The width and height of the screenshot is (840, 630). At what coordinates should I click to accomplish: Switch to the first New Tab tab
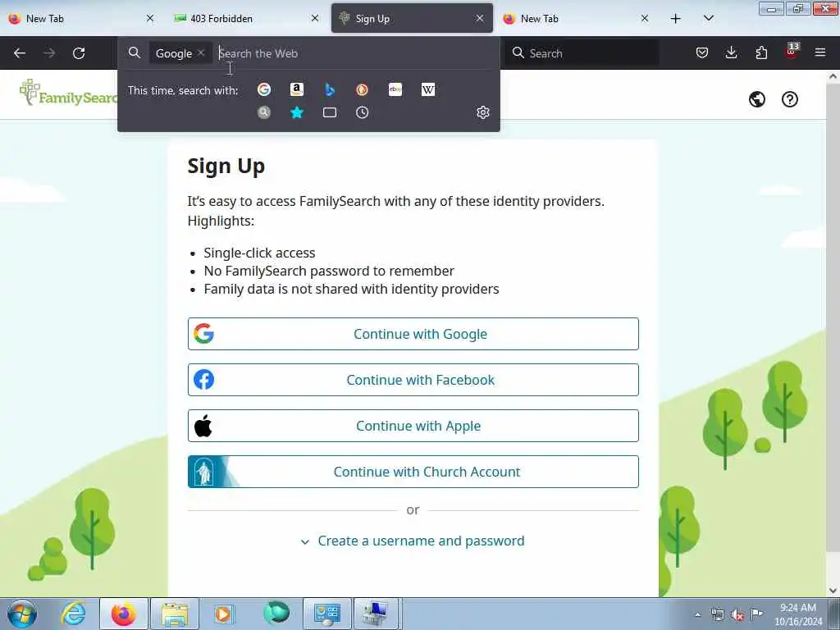(x=80, y=19)
